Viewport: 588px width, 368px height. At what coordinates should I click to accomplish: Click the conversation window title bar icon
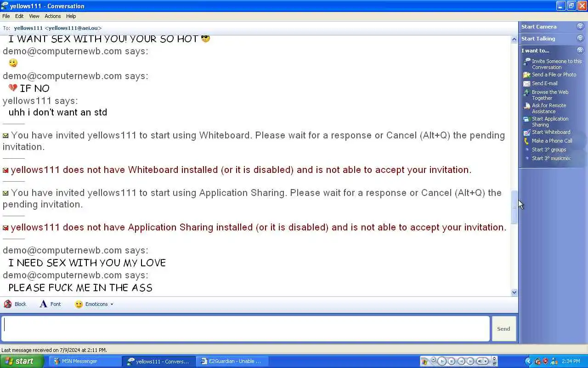5,6
